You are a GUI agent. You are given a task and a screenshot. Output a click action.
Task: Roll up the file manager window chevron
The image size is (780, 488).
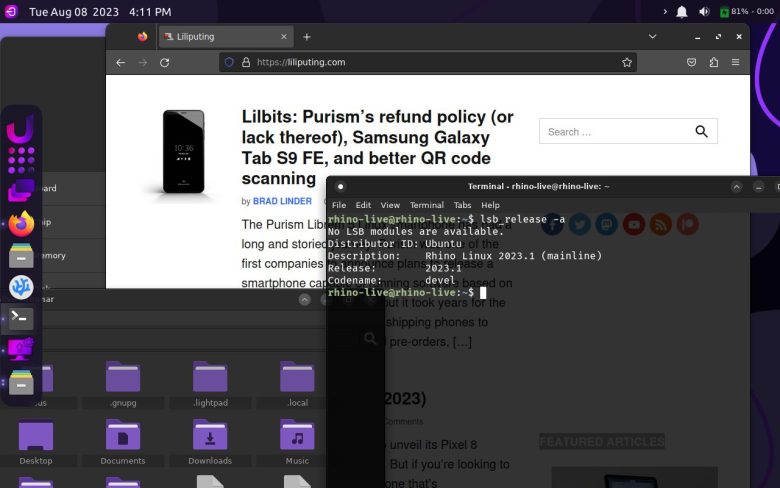304,299
